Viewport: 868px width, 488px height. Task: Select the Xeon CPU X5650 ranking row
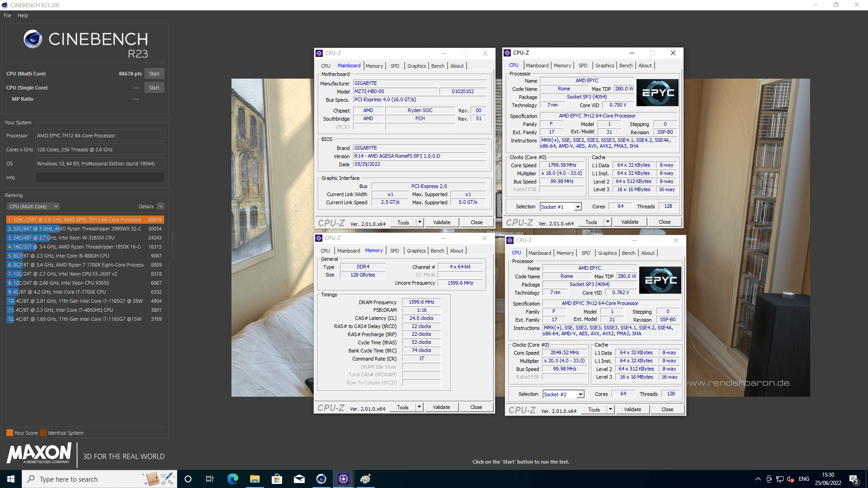pos(85,283)
